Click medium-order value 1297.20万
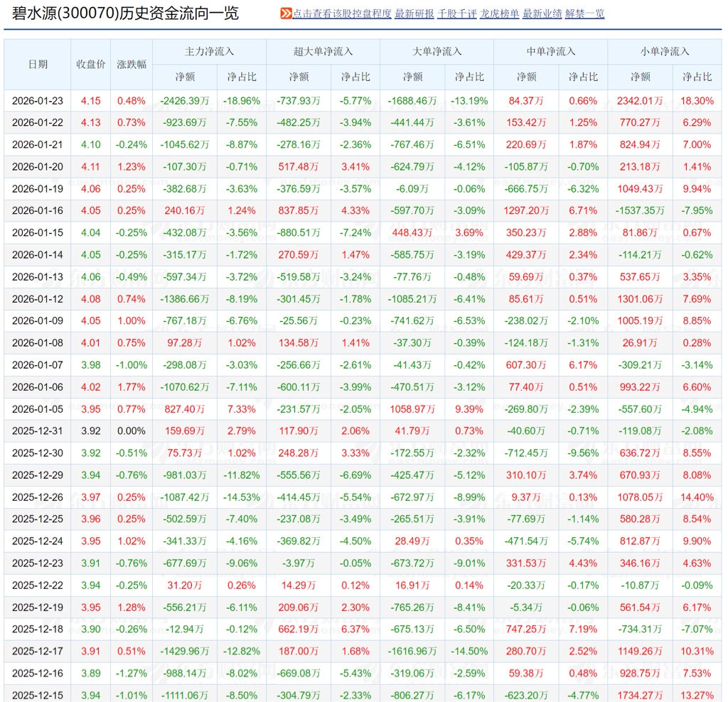The width and height of the screenshot is (728, 702). click(x=527, y=210)
